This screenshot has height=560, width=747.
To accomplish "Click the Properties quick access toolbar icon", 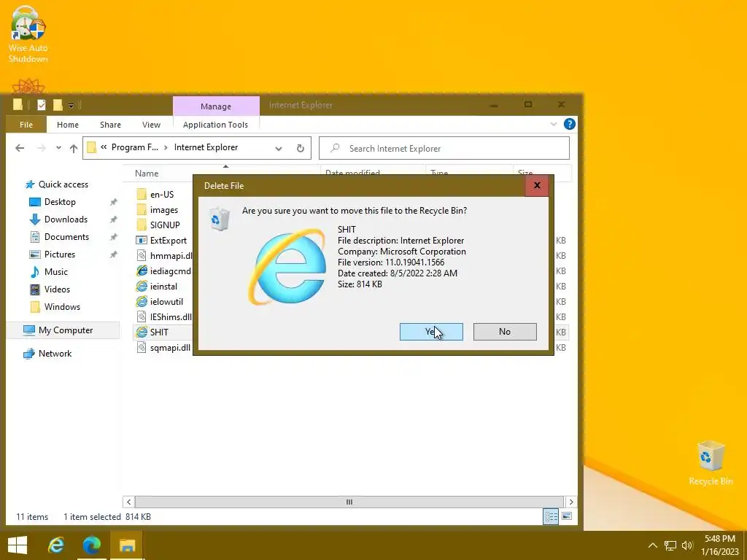I will [42, 105].
